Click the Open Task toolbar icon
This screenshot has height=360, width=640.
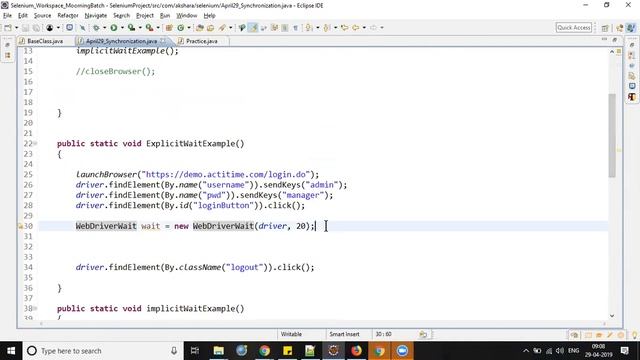click(211, 28)
